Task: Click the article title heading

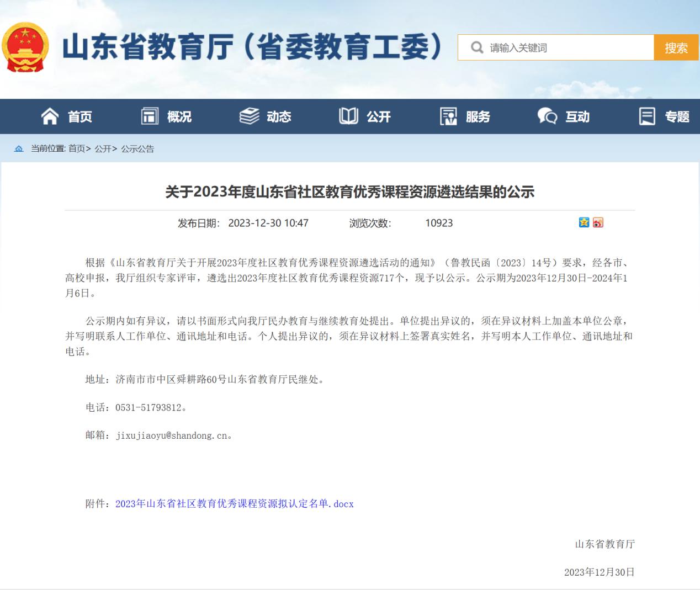Action: (x=350, y=192)
